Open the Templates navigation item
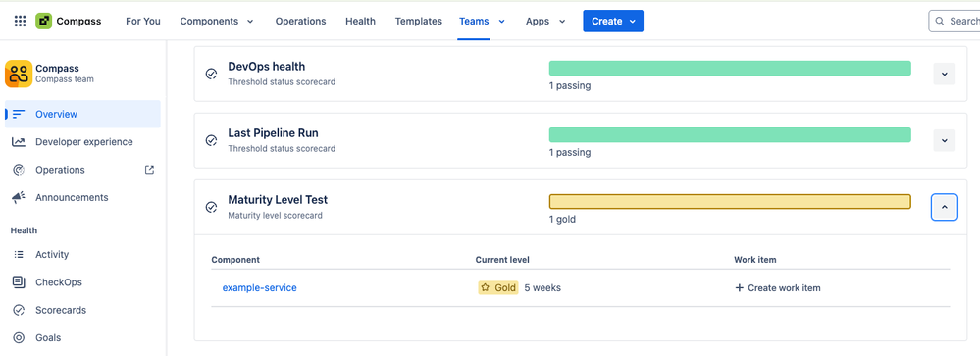Viewport: 980px width, 356px height. (419, 22)
